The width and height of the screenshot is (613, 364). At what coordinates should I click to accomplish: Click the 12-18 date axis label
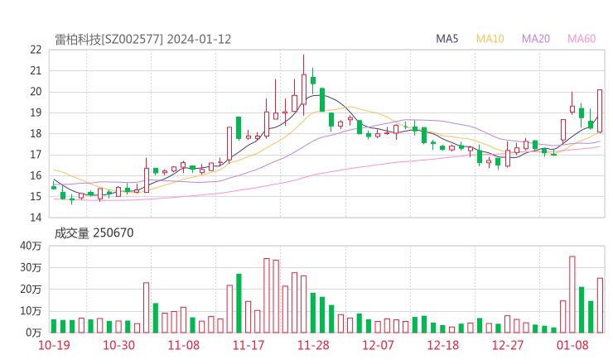pos(442,345)
